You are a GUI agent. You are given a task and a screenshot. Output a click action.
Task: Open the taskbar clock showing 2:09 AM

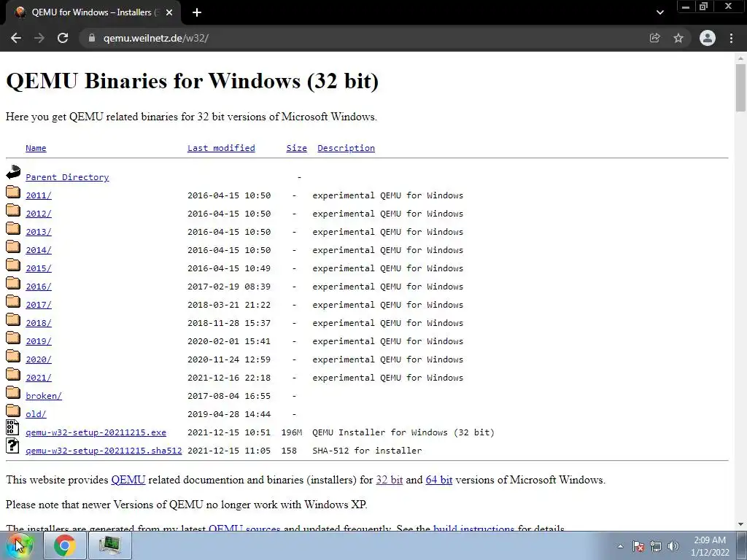(x=710, y=546)
